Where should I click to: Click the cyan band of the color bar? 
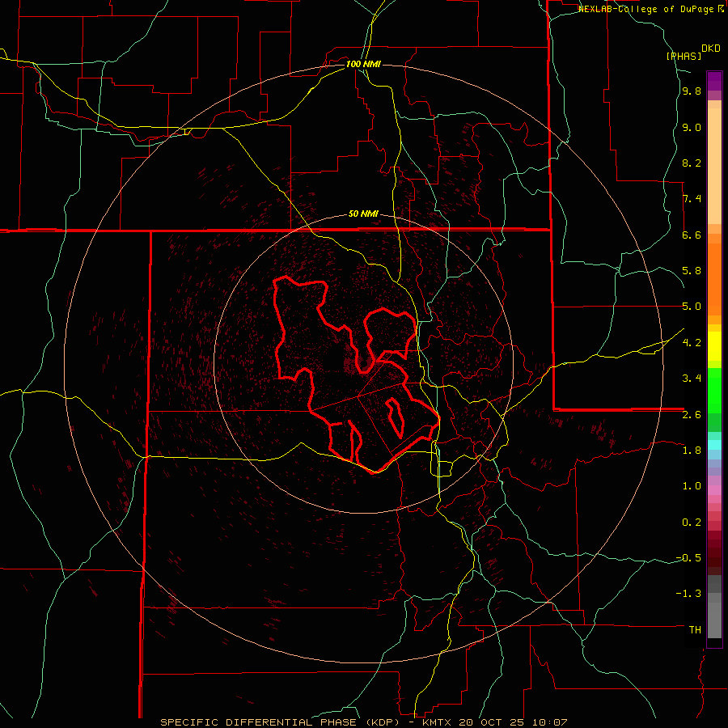(714, 444)
